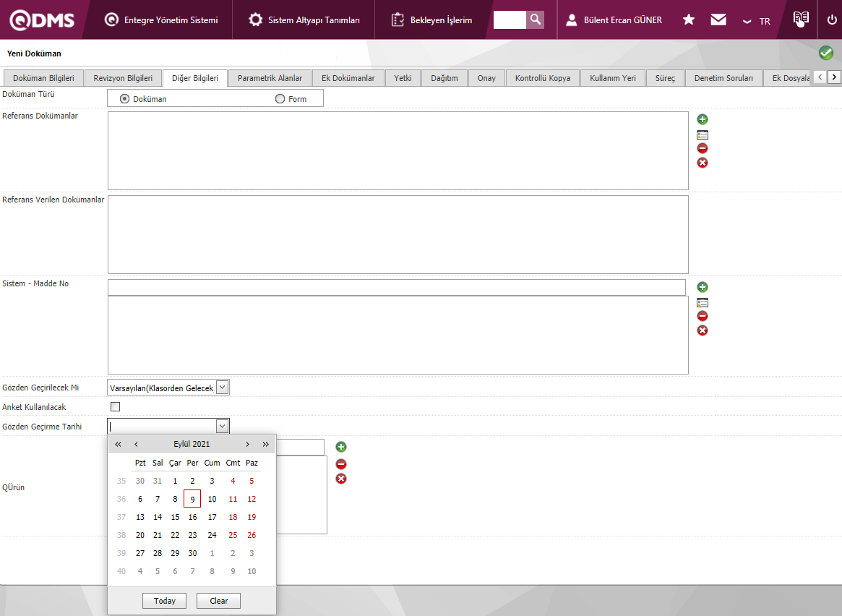This screenshot has height=616, width=842.
Task: Click Referans Verilen Dokümanlar list box
Action: 398,235
